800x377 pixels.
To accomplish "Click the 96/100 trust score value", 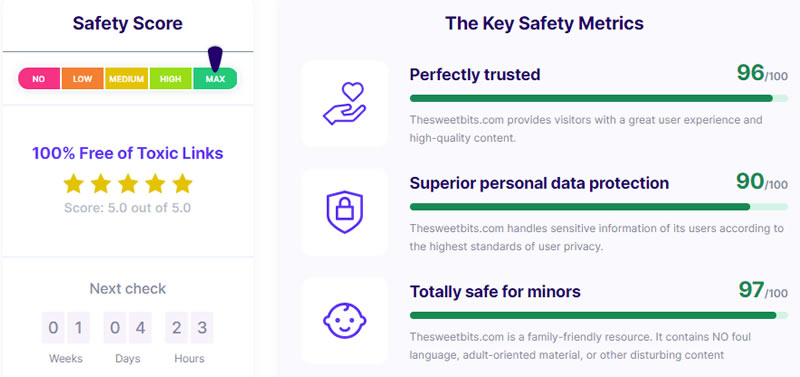I will [x=762, y=73].
